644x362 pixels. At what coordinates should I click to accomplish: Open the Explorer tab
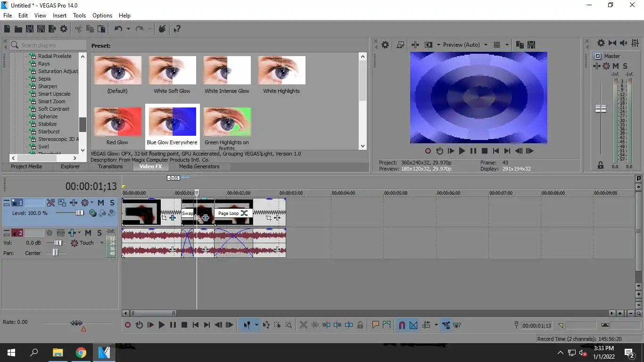click(x=70, y=166)
